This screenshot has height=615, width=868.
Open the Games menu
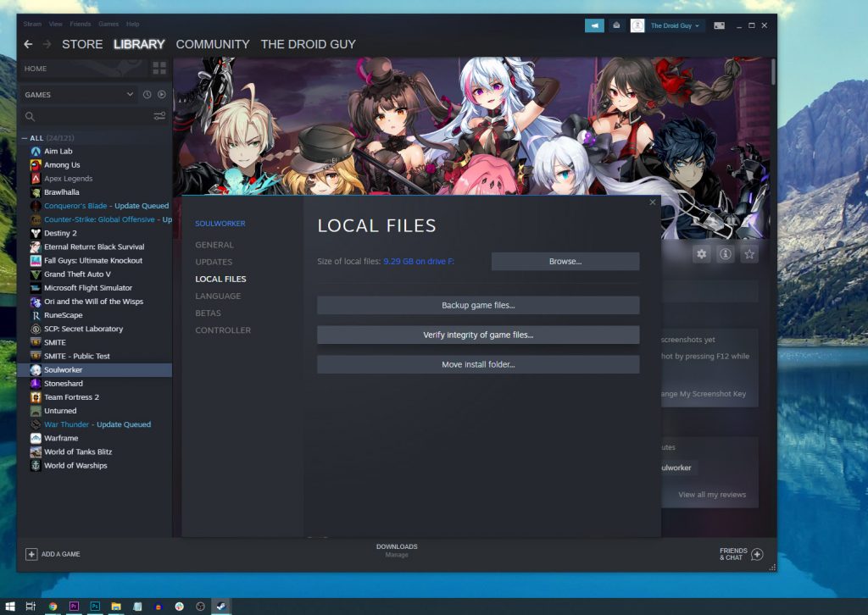(x=108, y=24)
